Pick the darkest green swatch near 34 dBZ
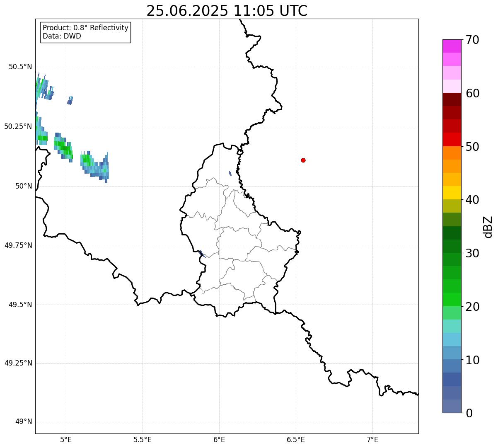The image size is (498, 448). click(x=452, y=233)
